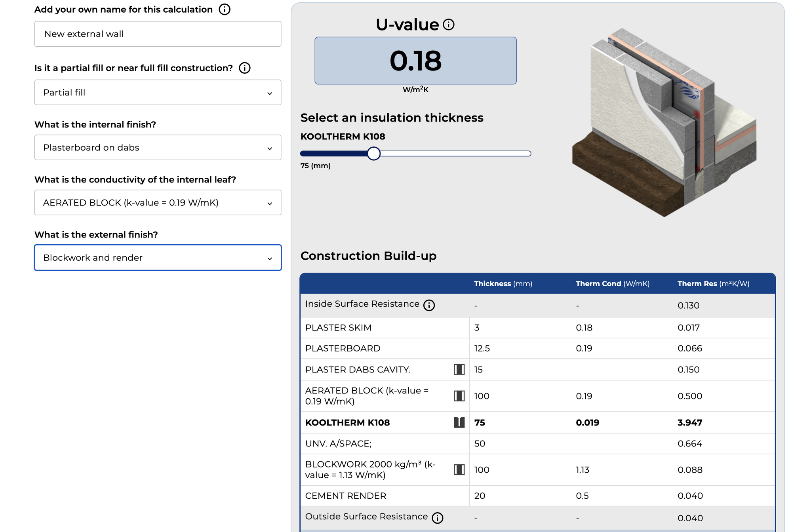Click layer icon in Blockwork 2000 kg/m³ row

[x=459, y=469]
